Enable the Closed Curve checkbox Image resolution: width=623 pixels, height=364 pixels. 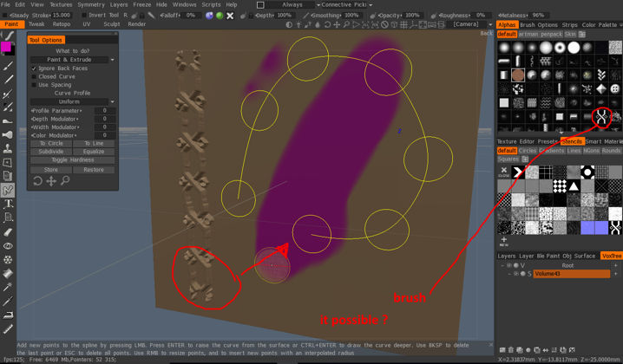point(35,76)
